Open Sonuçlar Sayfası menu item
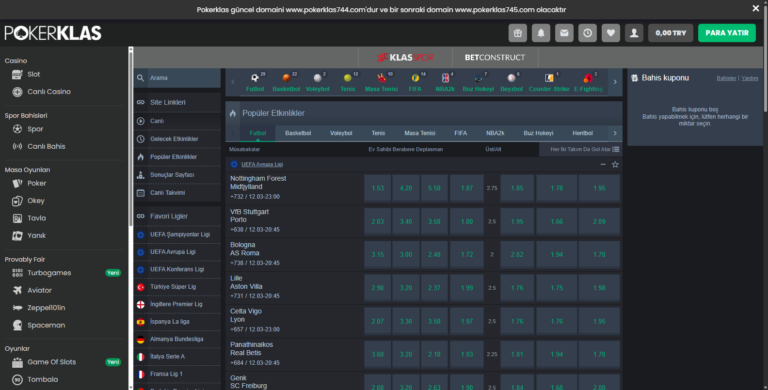Viewport: 768px width, 390px height. pyautogui.click(x=177, y=175)
